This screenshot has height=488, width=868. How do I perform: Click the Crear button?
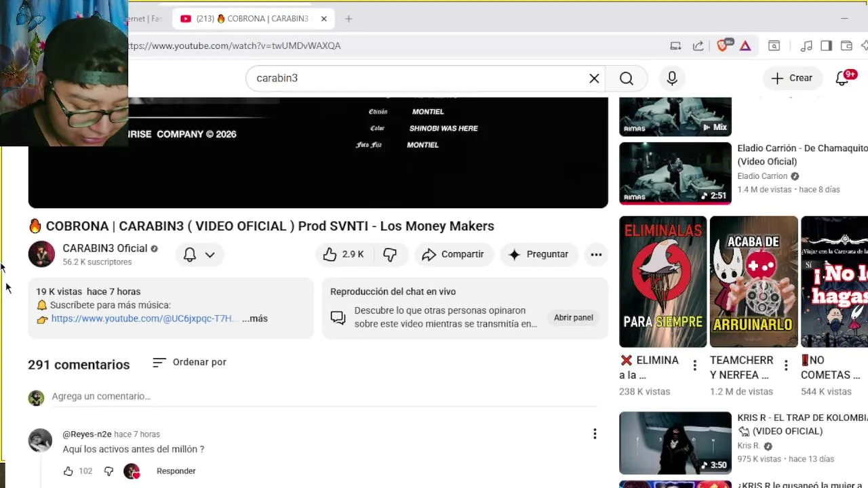(792, 78)
